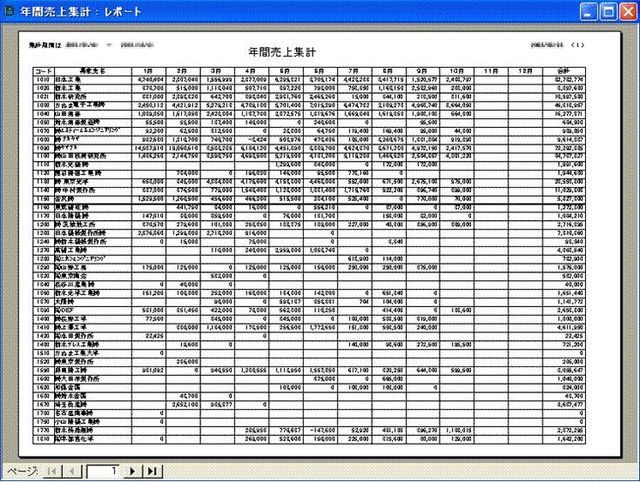Close the 年間売上集計 report window
640x482 pixels.
click(x=628, y=11)
